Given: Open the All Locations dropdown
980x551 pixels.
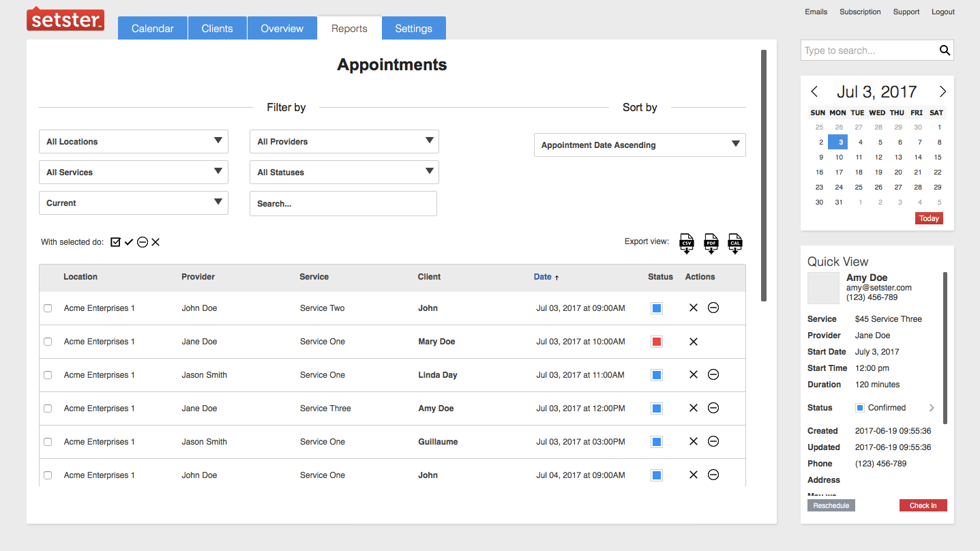Looking at the screenshot, I should (134, 142).
